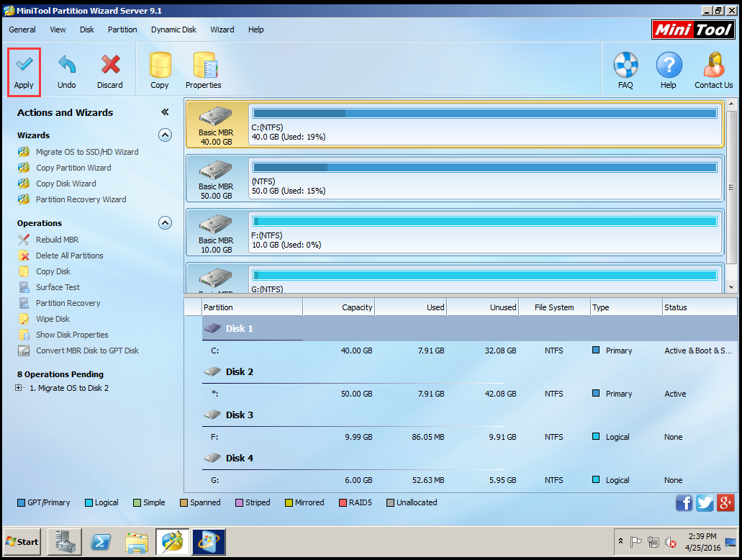Click the Discard red X icon

[110, 65]
